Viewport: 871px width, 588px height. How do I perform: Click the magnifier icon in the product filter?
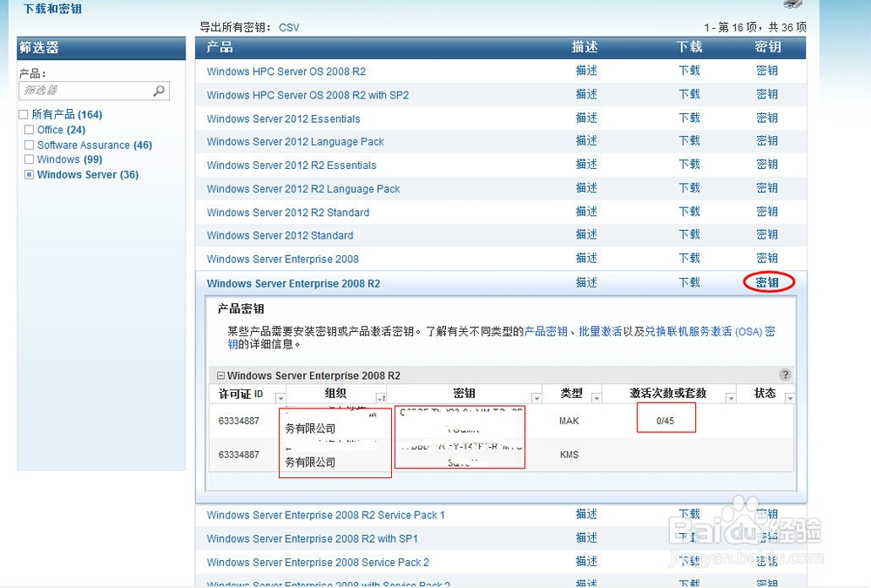coord(158,91)
